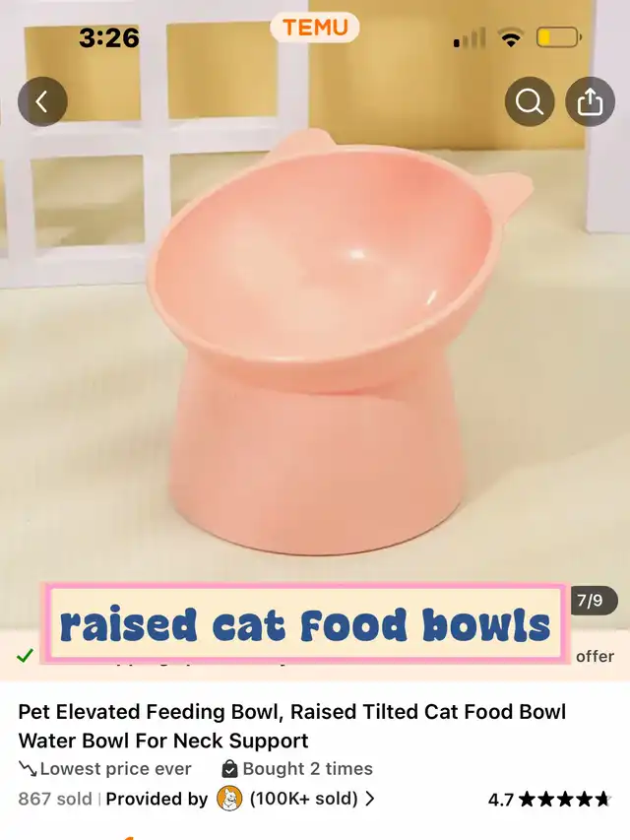This screenshot has height=840, width=630.
Task: Click the Provided by seller link
Action: pyautogui.click(x=157, y=799)
